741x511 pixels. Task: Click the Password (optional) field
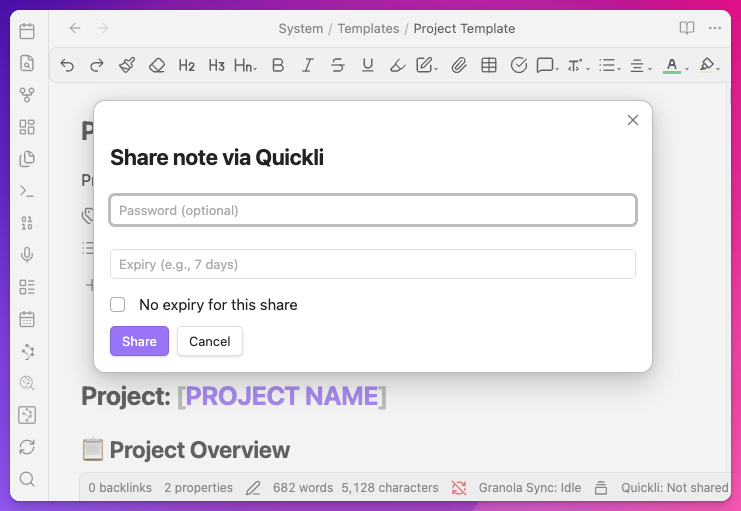coord(373,210)
